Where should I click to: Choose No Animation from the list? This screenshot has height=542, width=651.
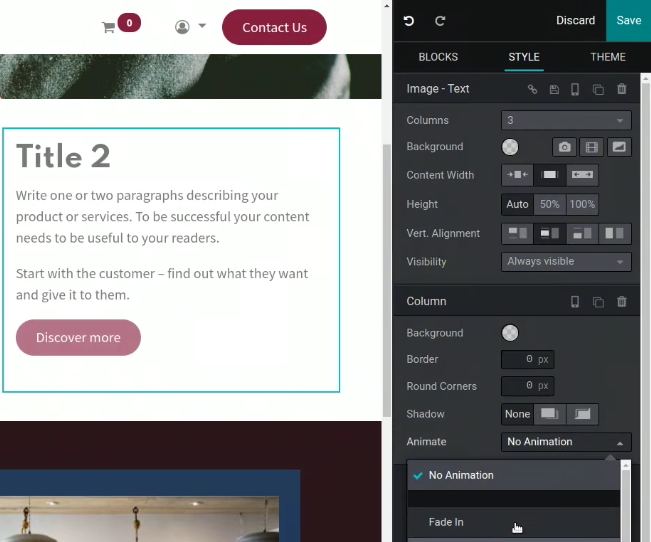click(514, 475)
